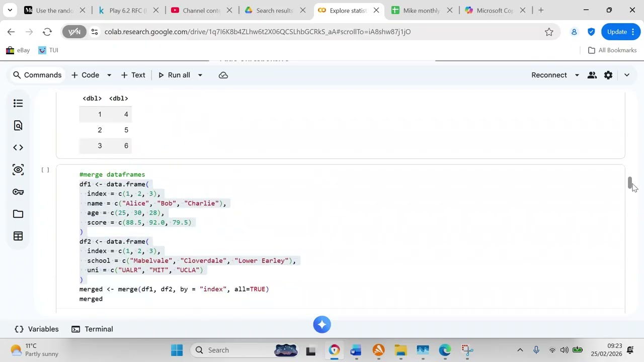Go back to the previous page
The width and height of the screenshot is (644, 362).
(x=11, y=32)
